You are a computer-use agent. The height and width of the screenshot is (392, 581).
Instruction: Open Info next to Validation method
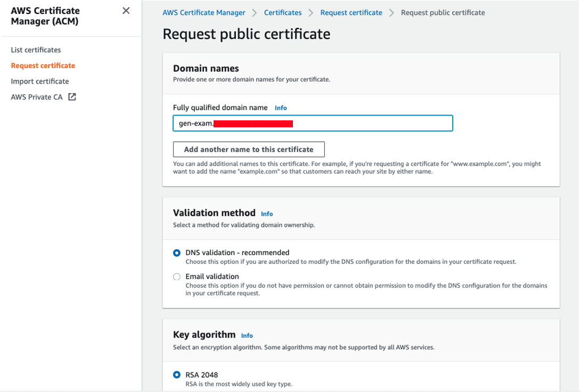tap(267, 214)
